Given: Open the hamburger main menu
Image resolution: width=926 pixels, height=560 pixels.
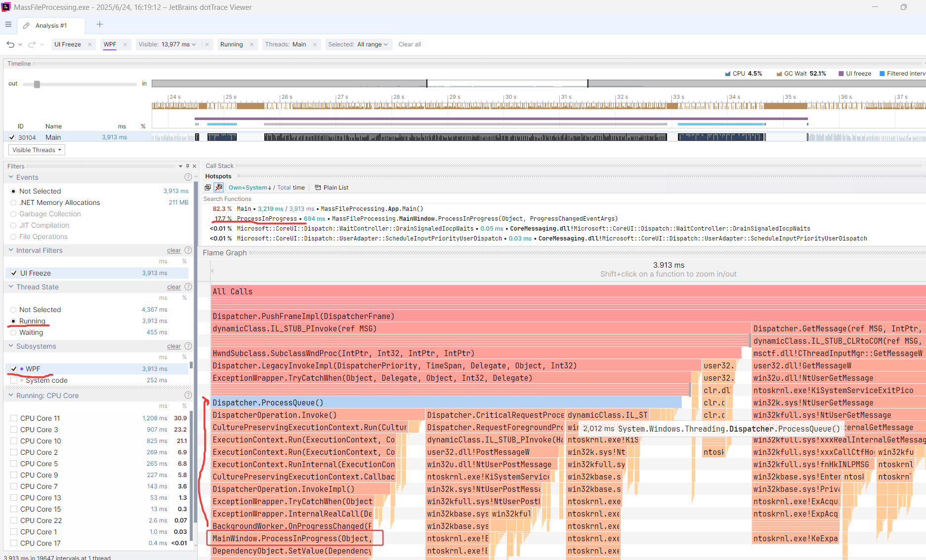Looking at the screenshot, I should pyautogui.click(x=8, y=25).
